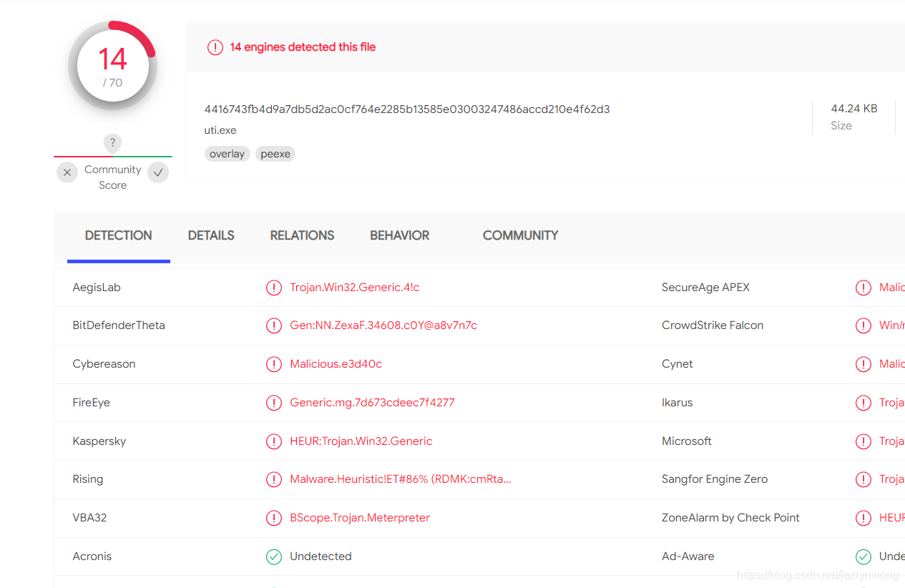Click the Sangfor Engine Zero warning icon
905x588 pixels.
click(x=864, y=479)
